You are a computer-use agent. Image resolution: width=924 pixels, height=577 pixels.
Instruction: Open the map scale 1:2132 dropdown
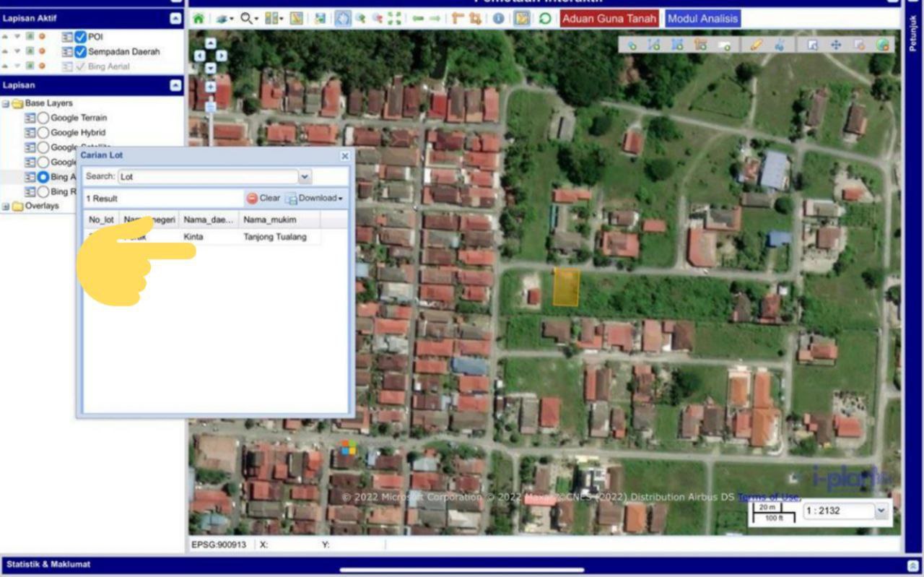pos(881,511)
